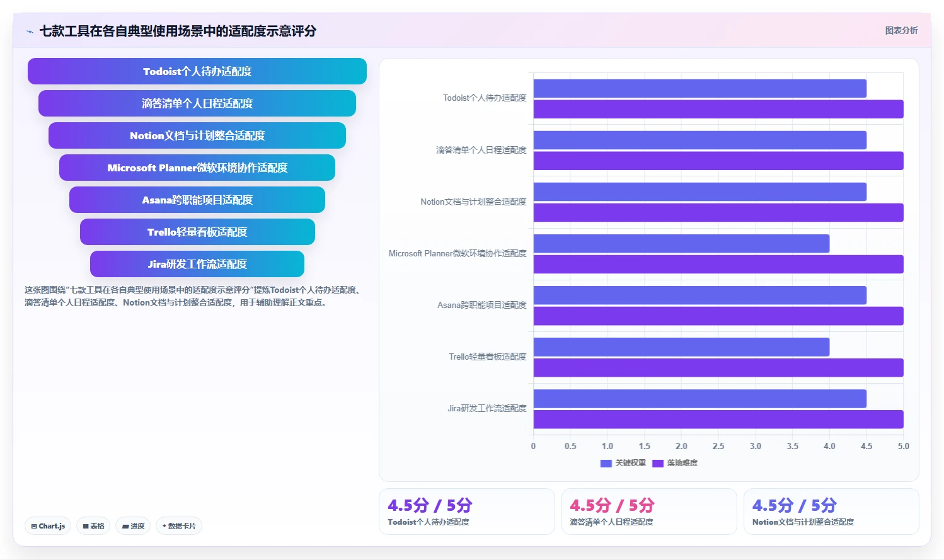
Task: Click the 落地难度 bar for Todoist个人待办适配度
Action: [x=718, y=109]
